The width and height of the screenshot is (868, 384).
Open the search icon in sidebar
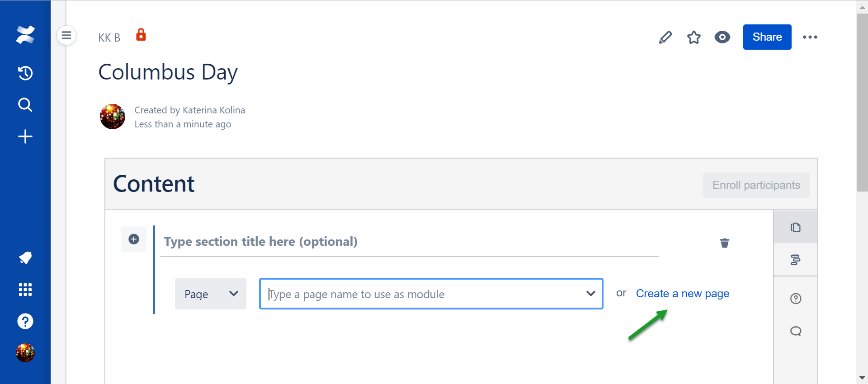(x=25, y=105)
